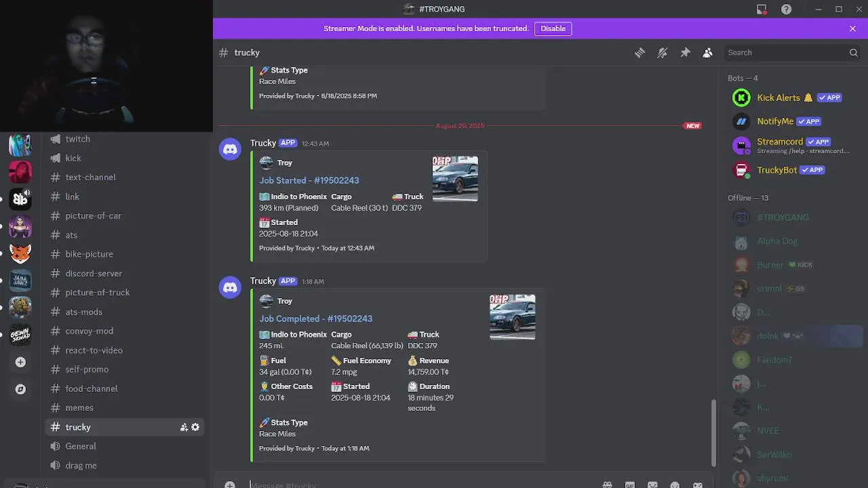Open Discover servers compass icon

tap(20, 389)
